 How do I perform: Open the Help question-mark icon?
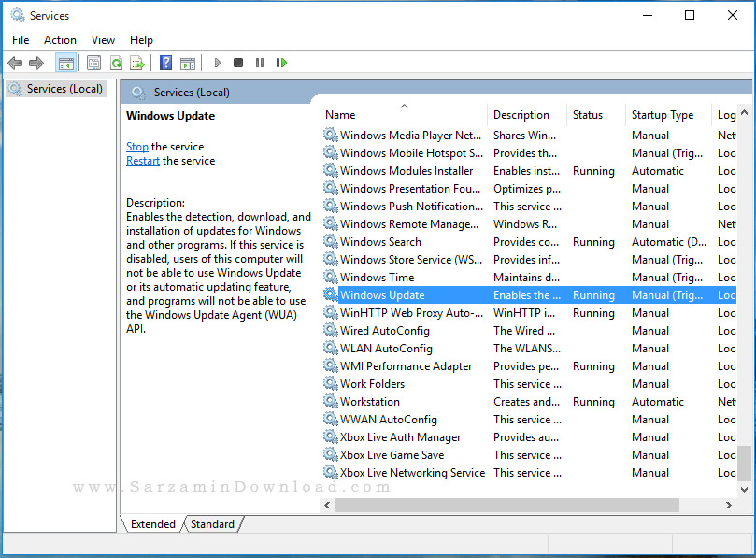click(165, 63)
